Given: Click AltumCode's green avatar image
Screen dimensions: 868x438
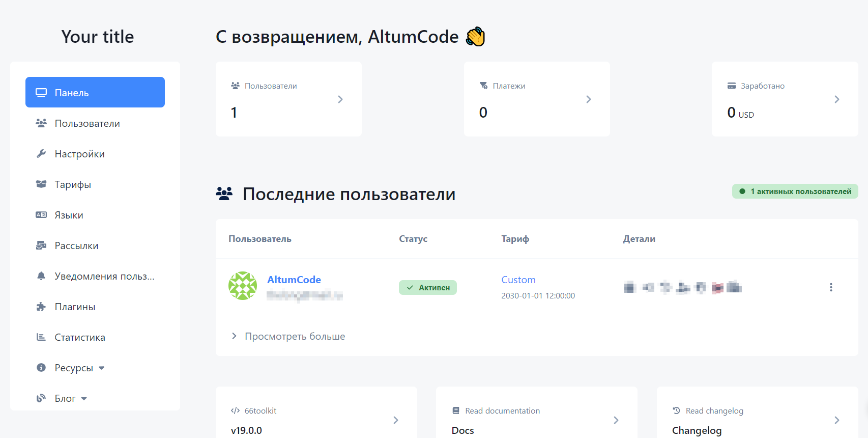Looking at the screenshot, I should [243, 286].
